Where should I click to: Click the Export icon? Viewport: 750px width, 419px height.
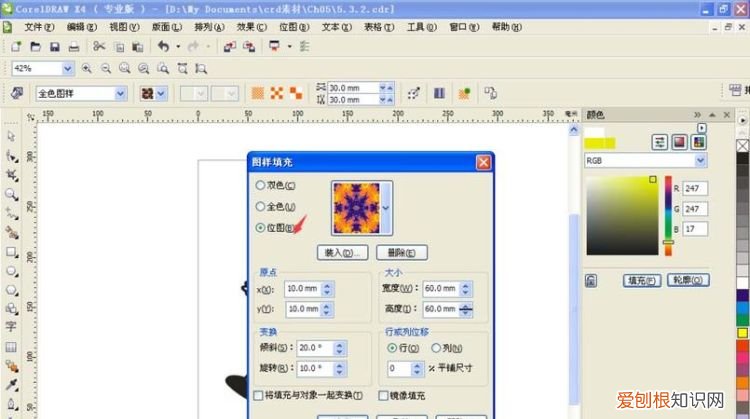(x=249, y=46)
